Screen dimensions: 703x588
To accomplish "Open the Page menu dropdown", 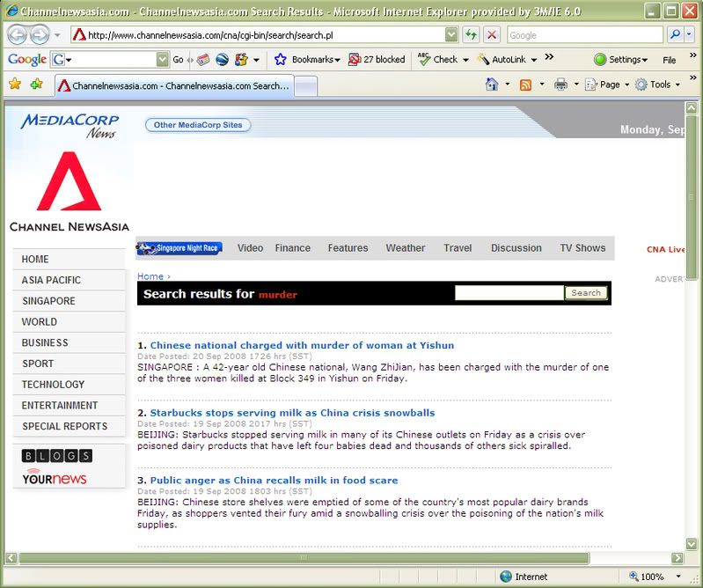I will pos(609,85).
